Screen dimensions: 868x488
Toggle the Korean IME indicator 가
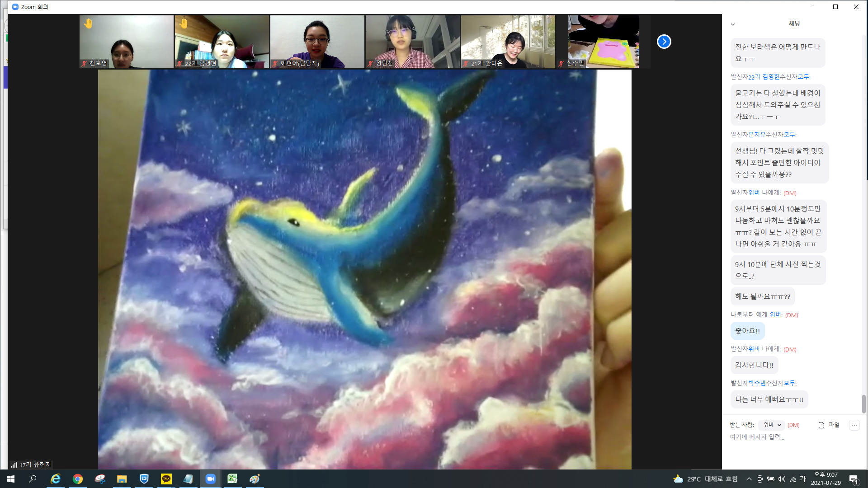pyautogui.click(x=803, y=479)
